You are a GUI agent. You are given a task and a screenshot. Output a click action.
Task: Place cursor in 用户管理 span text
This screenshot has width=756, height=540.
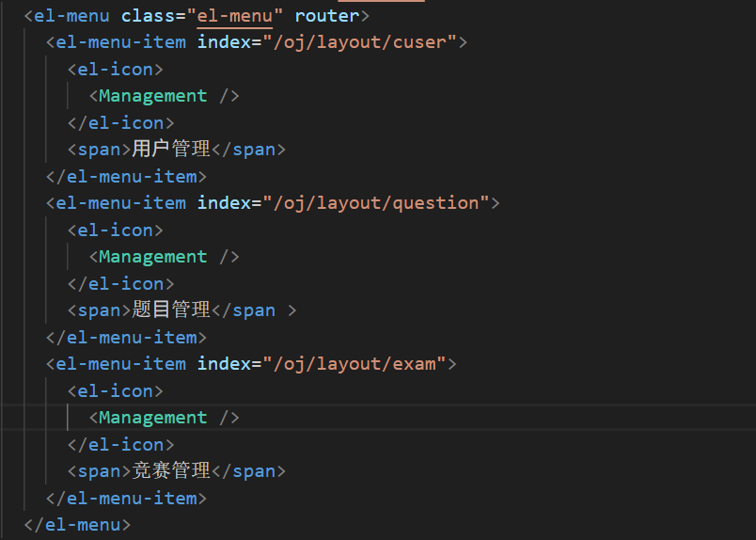point(171,150)
